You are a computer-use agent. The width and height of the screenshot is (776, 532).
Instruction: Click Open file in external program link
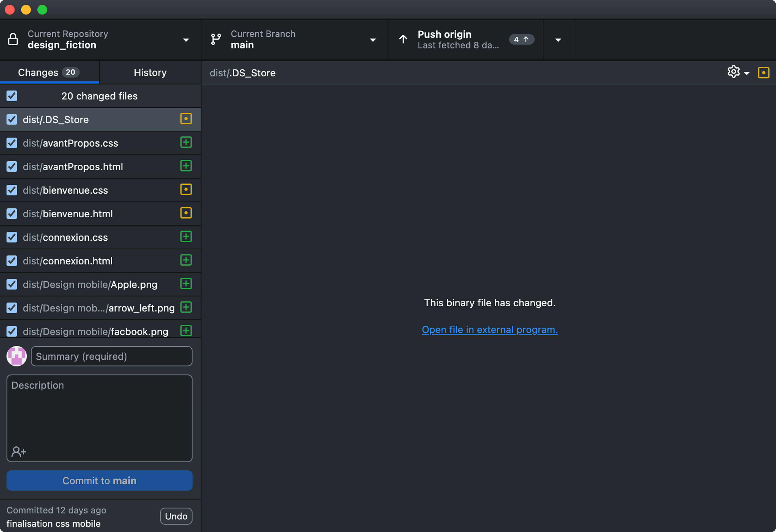pos(489,330)
